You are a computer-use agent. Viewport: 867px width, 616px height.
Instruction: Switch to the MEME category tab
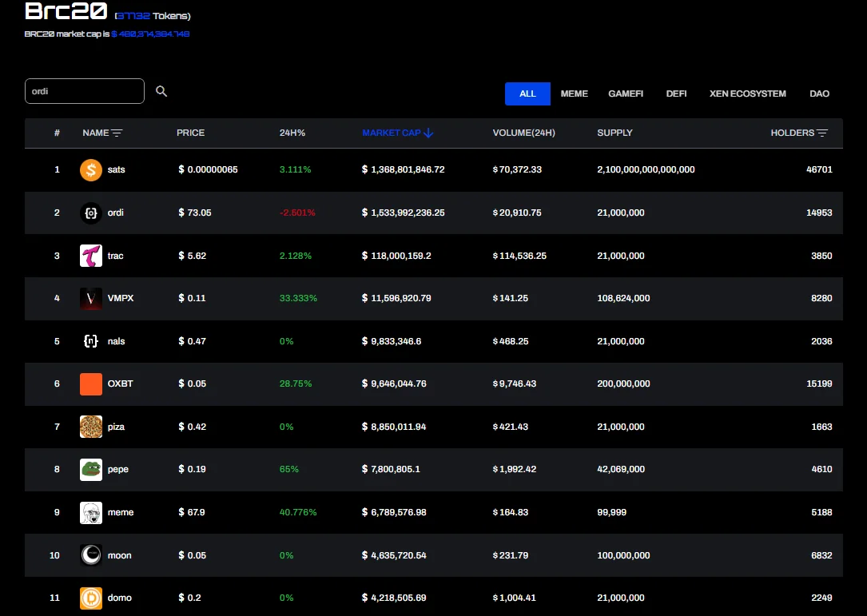point(574,93)
